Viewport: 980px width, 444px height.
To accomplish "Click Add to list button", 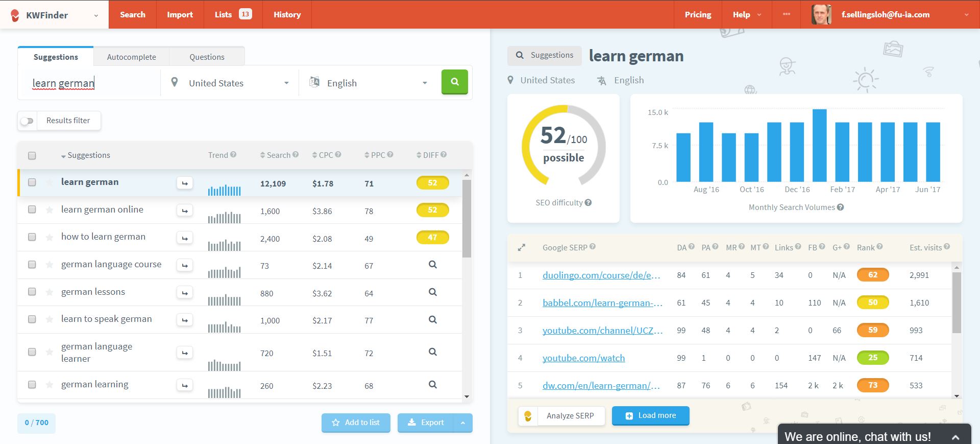I will click(356, 423).
